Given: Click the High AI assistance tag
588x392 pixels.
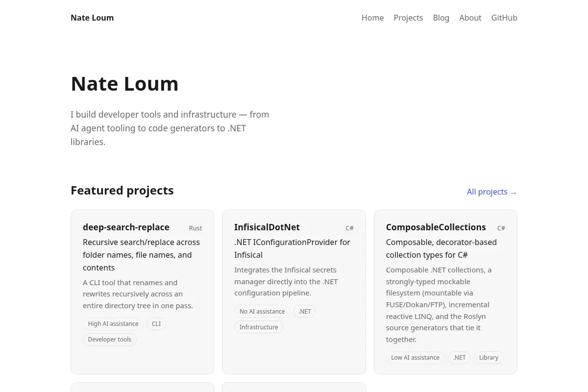Looking at the screenshot, I should coord(113,324).
